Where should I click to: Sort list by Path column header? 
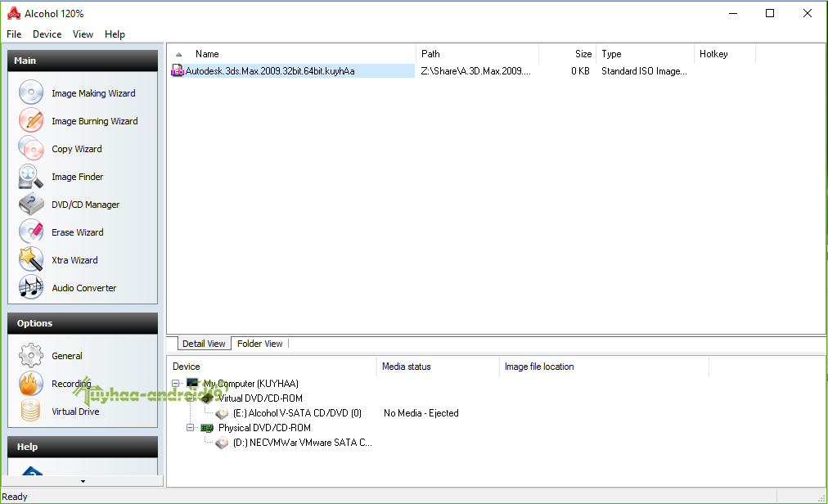(x=477, y=54)
